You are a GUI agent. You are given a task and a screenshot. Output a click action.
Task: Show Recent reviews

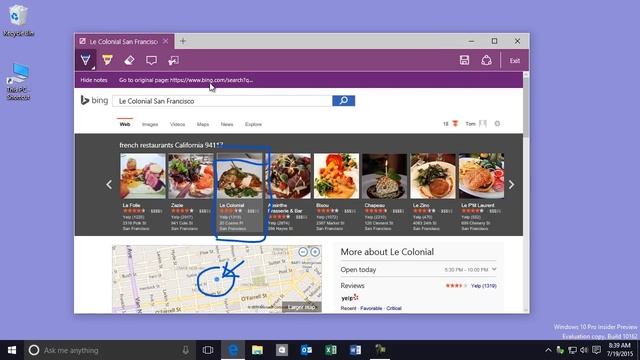point(348,308)
